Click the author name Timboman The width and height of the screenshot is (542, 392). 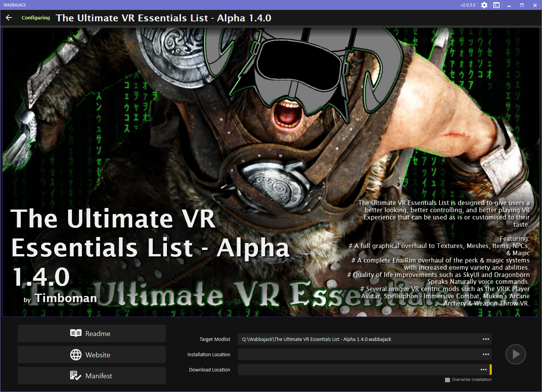(66, 298)
